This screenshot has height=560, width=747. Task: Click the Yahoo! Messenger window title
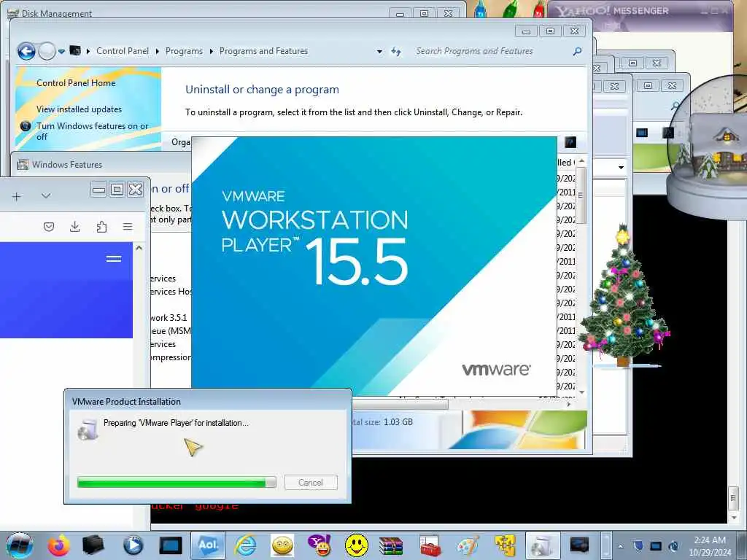613,10
